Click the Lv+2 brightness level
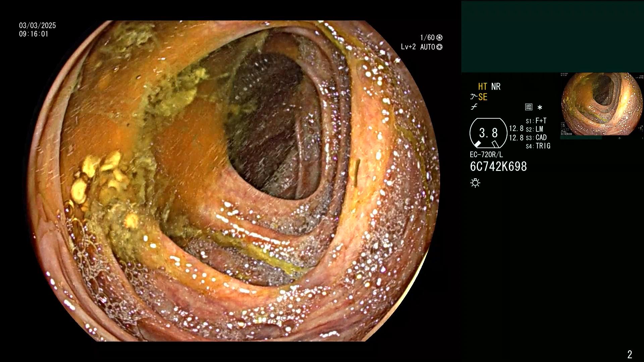Image resolution: width=644 pixels, height=362 pixels. pos(408,47)
